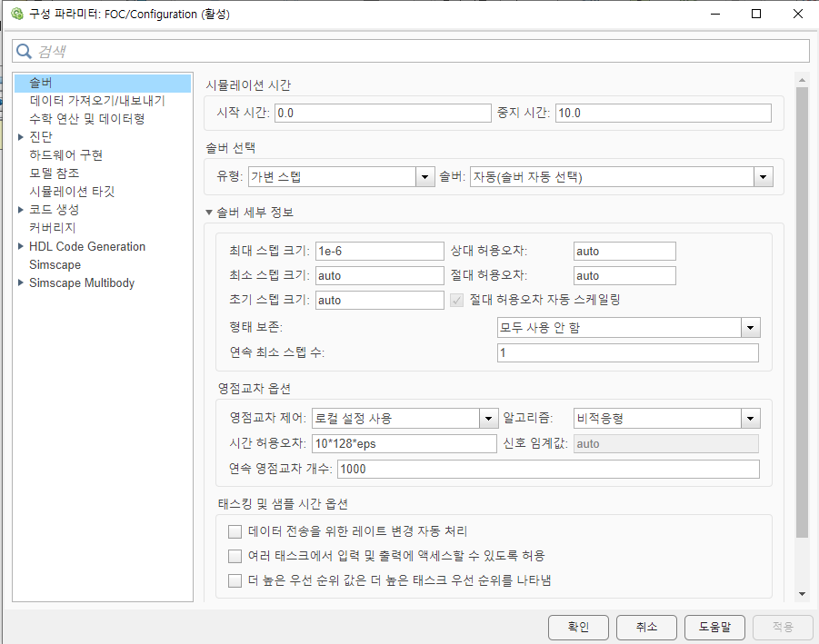Open the 솔버 selection dropdown
819x644 pixels.
click(621, 177)
